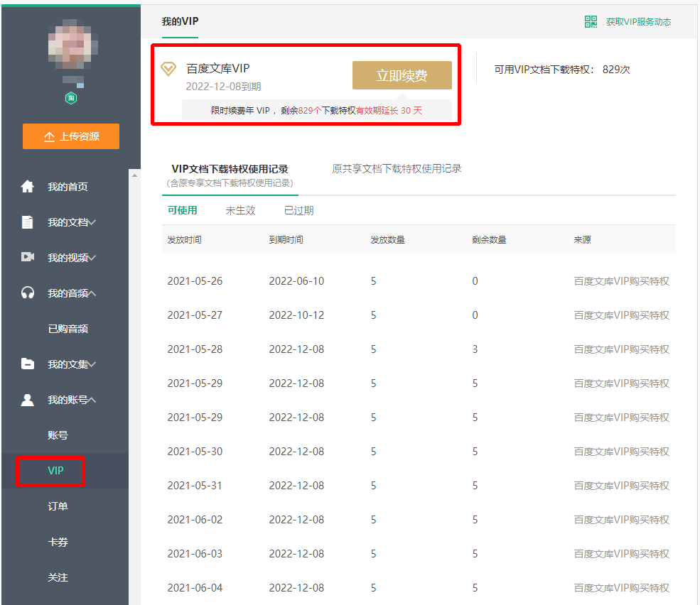Click the upload arrow icon in 上传资源 button
Image resolution: width=700 pixels, height=605 pixels.
[x=49, y=136]
